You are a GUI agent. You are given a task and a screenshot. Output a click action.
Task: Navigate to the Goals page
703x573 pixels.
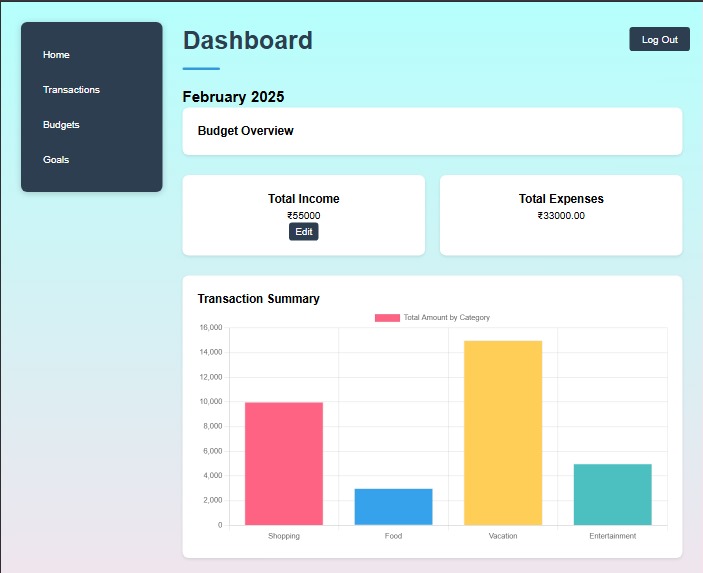[56, 160]
